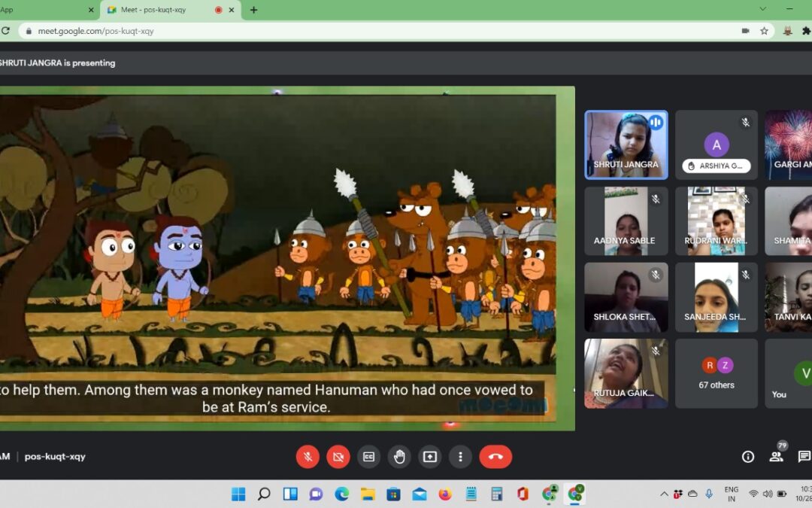Viewport: 812px width, 508px height.
Task: Click SHRUTI JANGRA is presenting text
Action: pyautogui.click(x=57, y=63)
